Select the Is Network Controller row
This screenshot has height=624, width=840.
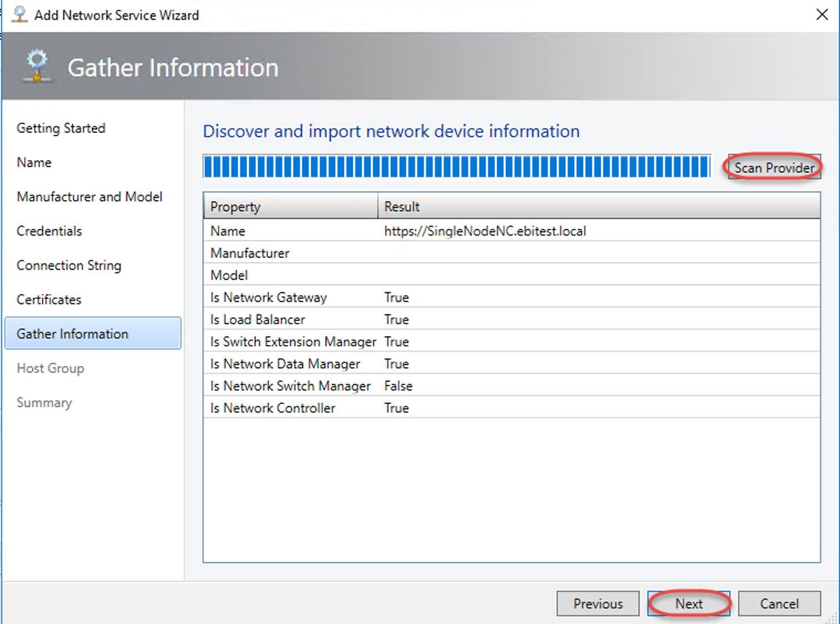(512, 408)
